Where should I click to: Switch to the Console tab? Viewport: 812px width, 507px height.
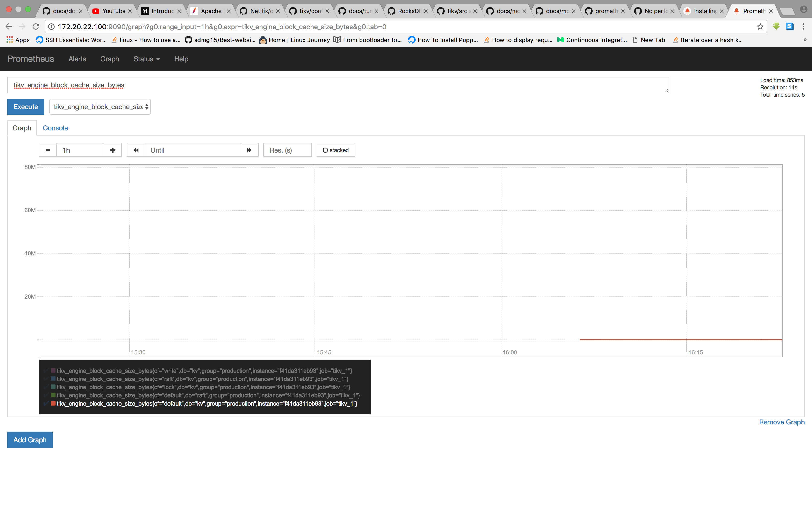[x=55, y=128]
